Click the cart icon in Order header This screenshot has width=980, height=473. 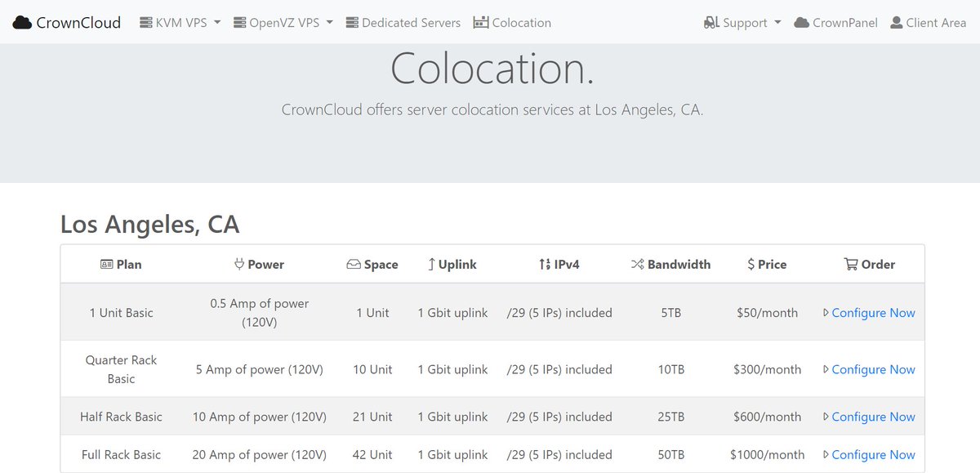(x=851, y=264)
